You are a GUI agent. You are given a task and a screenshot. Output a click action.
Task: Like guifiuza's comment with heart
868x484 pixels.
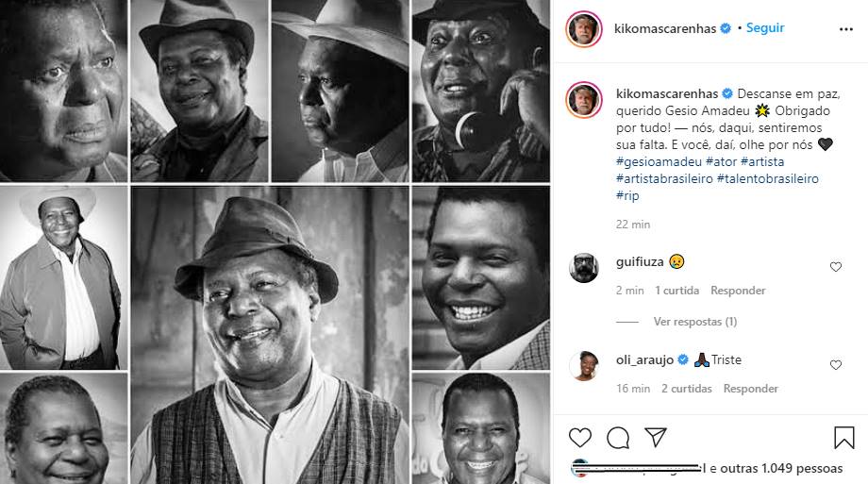point(835,267)
